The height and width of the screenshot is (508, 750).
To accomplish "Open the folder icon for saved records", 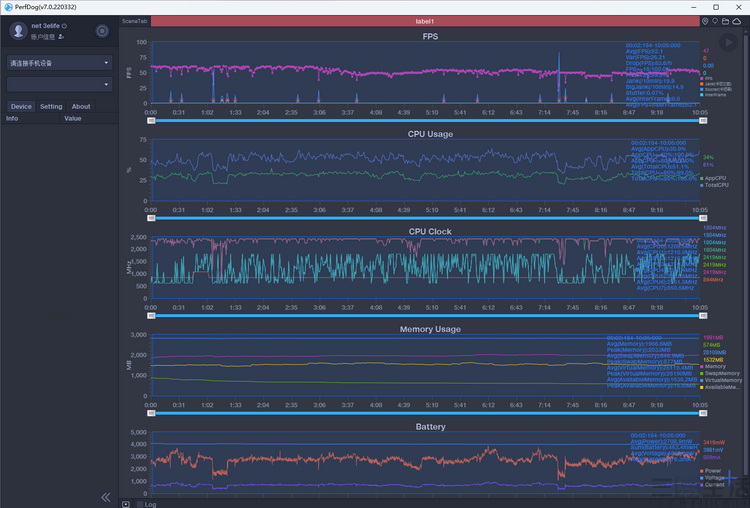I will (x=726, y=21).
